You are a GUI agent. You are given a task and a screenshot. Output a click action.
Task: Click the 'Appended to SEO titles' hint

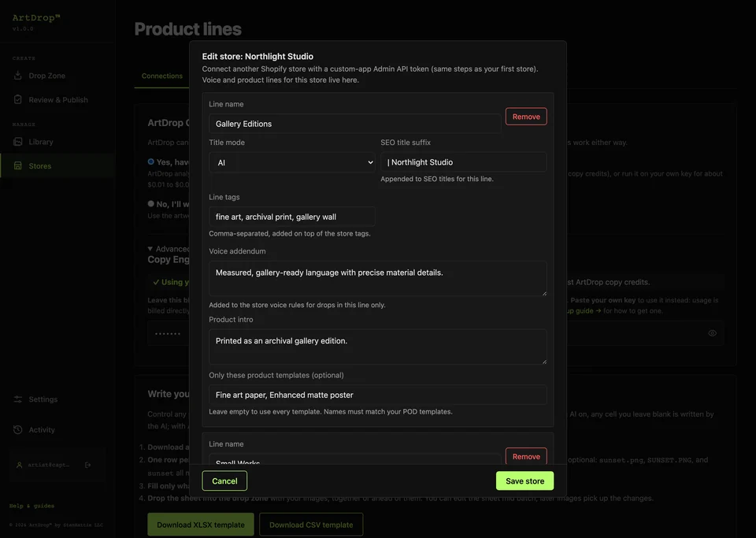point(437,179)
